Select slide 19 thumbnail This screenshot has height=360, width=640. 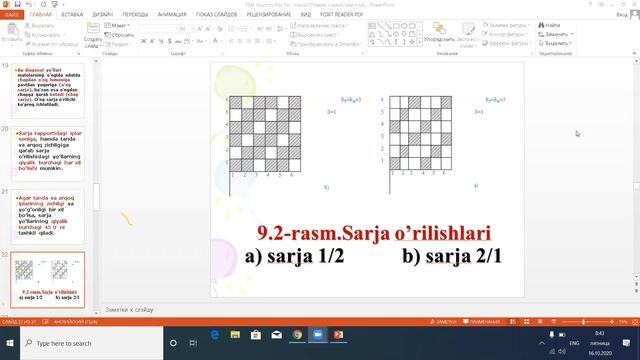pyautogui.click(x=48, y=91)
